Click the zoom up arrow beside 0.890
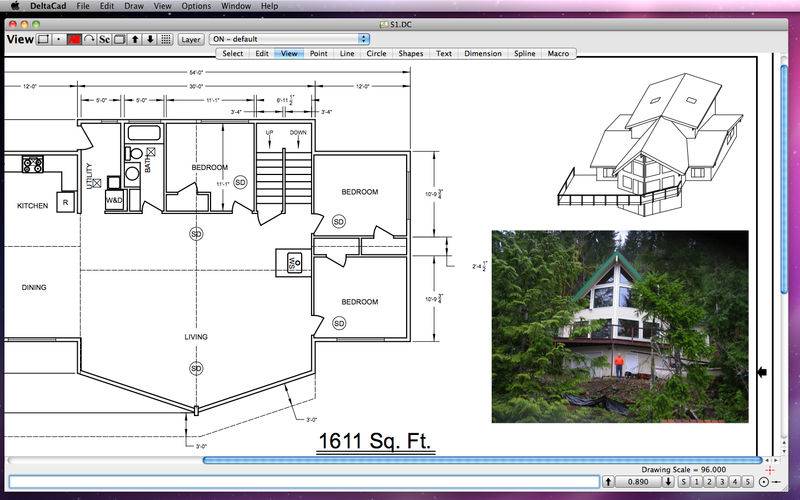Viewport: 800px width, 500px height. coord(608,482)
